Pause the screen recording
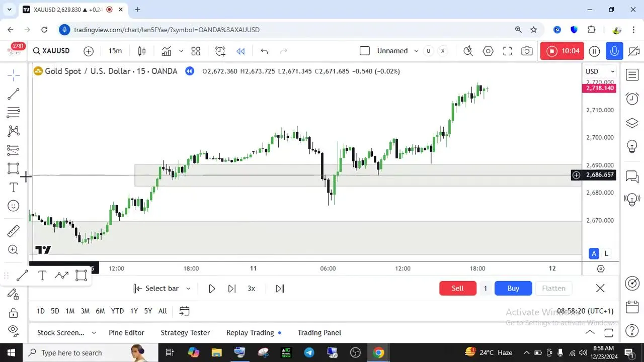The height and width of the screenshot is (362, 644). 594,51
